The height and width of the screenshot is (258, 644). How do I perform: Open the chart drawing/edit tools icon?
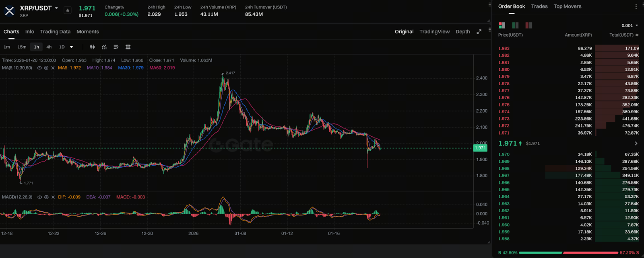(116, 47)
